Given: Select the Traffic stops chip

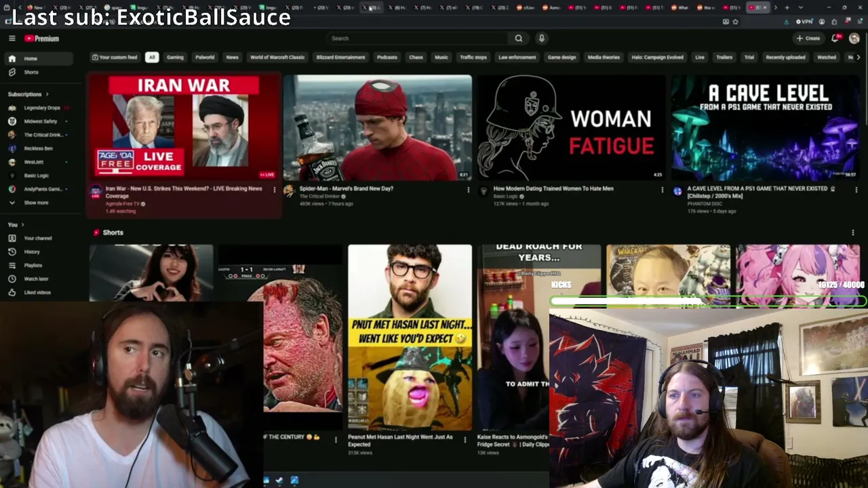Looking at the screenshot, I should (x=473, y=58).
